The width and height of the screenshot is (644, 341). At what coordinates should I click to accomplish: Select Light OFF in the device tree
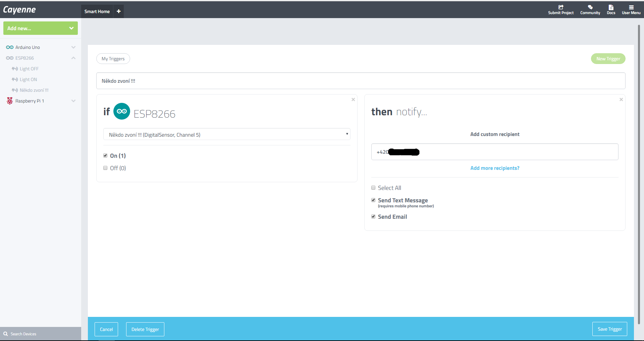click(29, 69)
